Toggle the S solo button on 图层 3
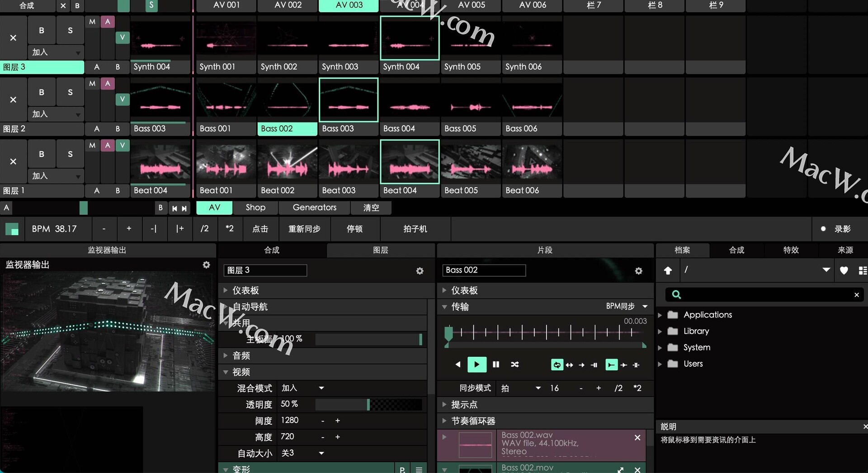This screenshot has height=473, width=868. (70, 31)
